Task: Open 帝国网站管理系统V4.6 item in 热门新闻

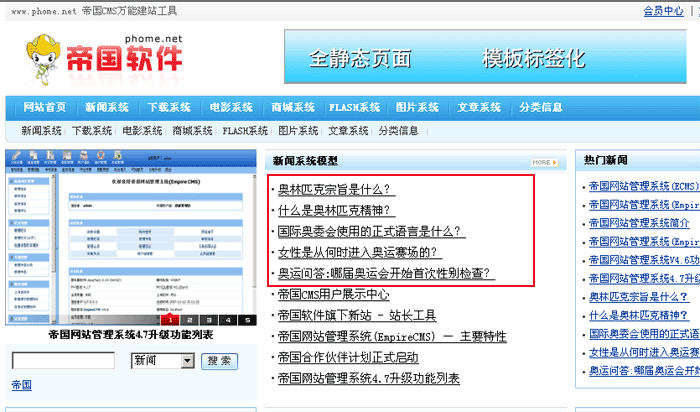Action: pos(644,260)
